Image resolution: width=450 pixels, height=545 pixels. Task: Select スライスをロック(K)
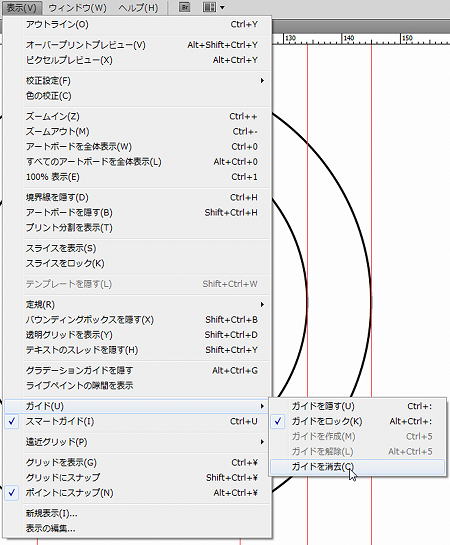(138, 263)
